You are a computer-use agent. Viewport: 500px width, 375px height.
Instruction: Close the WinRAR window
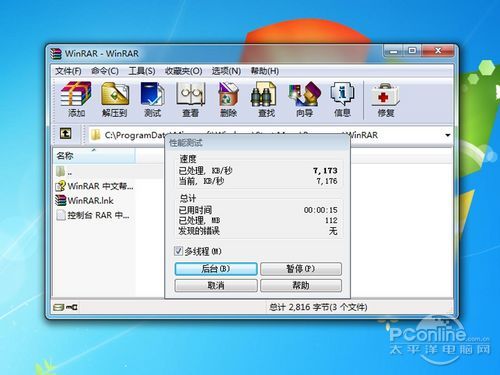pyautogui.click(x=438, y=51)
